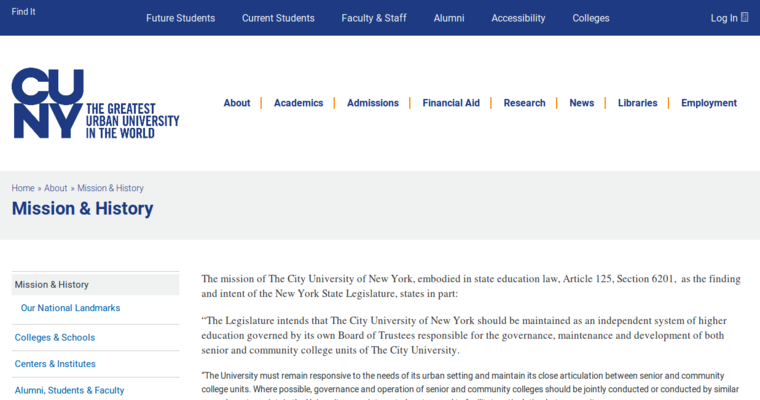Open the Alumni link
The width and height of the screenshot is (760, 400).
[x=449, y=18]
